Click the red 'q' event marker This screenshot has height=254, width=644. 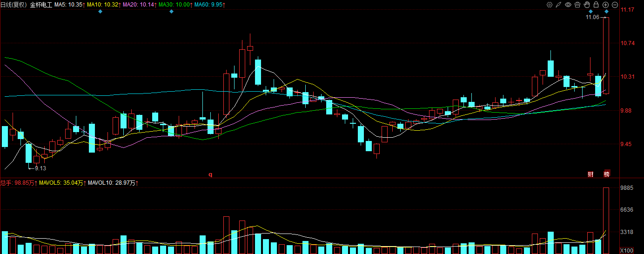(210, 174)
